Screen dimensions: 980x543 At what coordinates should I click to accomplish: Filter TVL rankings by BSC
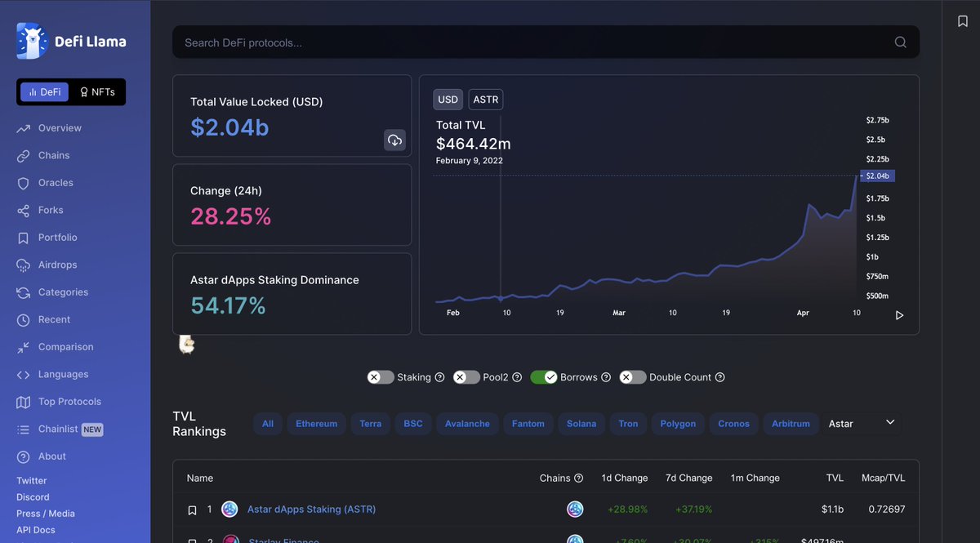[x=413, y=424]
